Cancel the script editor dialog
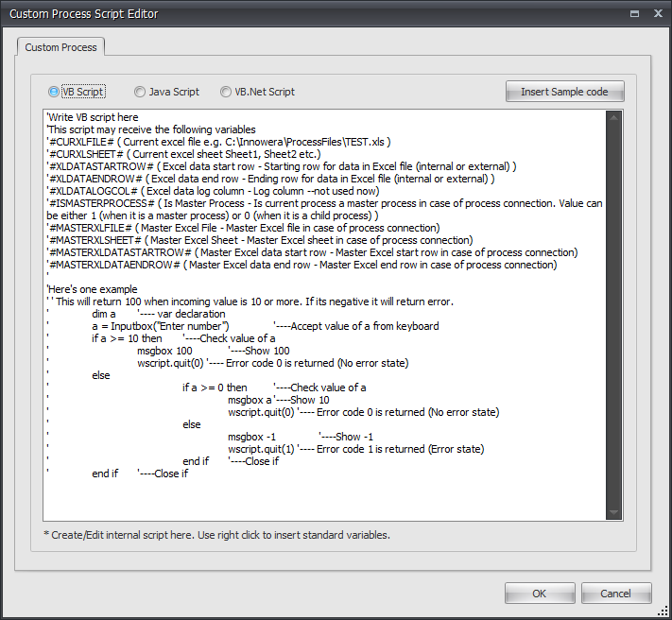The height and width of the screenshot is (620, 672). pyautogui.click(x=615, y=594)
